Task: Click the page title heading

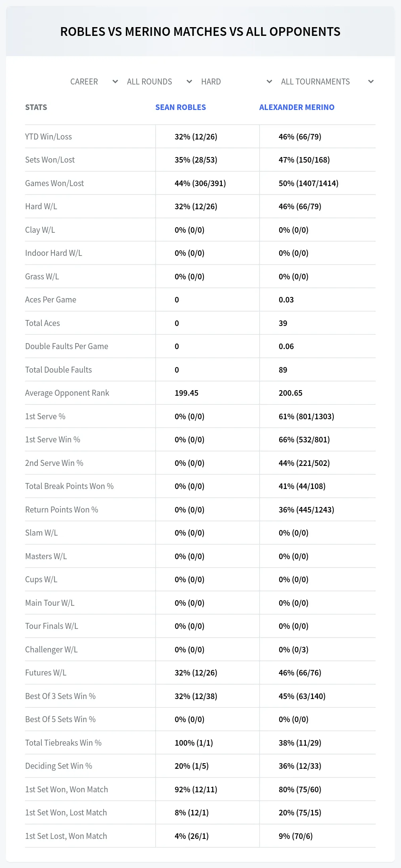Action: 200,31
